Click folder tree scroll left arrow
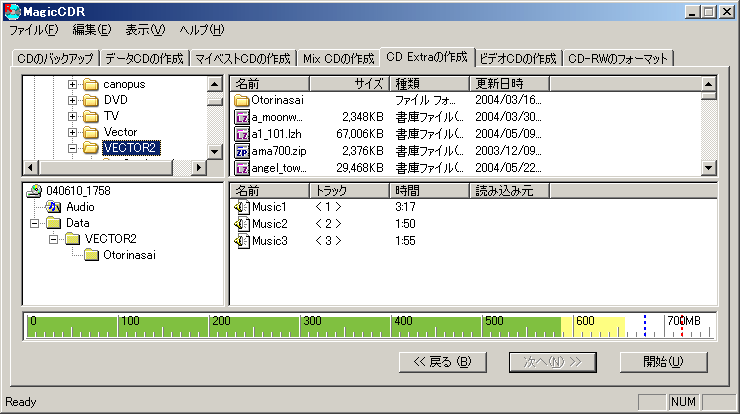Viewport: 740px width, 414px height. [x=31, y=167]
